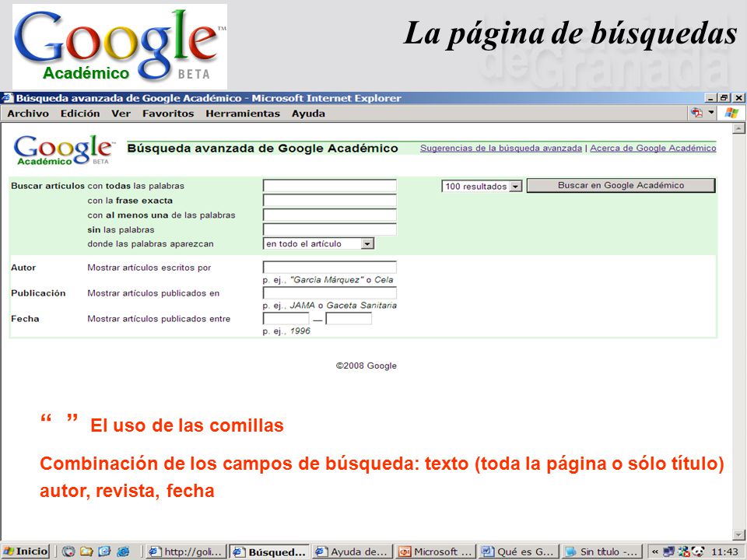747x560 pixels.
Task: Restore down the Internet Explorer window
Action: pyautogui.click(x=724, y=98)
